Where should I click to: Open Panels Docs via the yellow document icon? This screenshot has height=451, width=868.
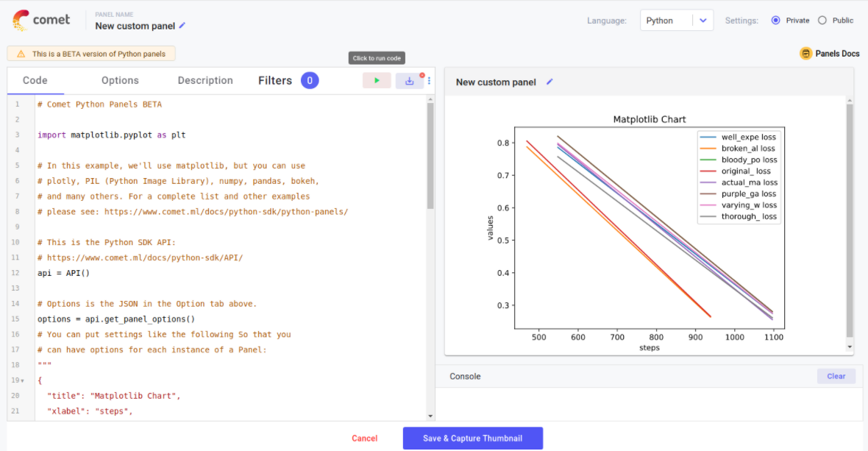[805, 54]
